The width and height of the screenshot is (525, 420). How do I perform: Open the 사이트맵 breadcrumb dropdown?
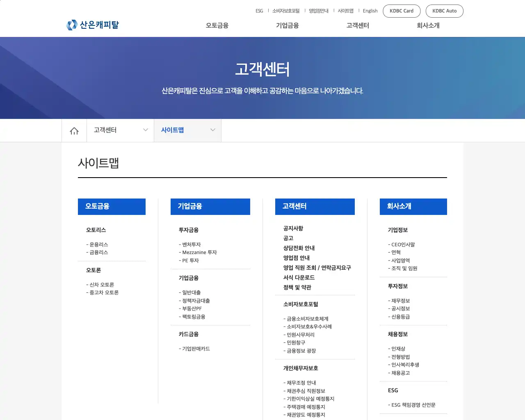(x=187, y=130)
